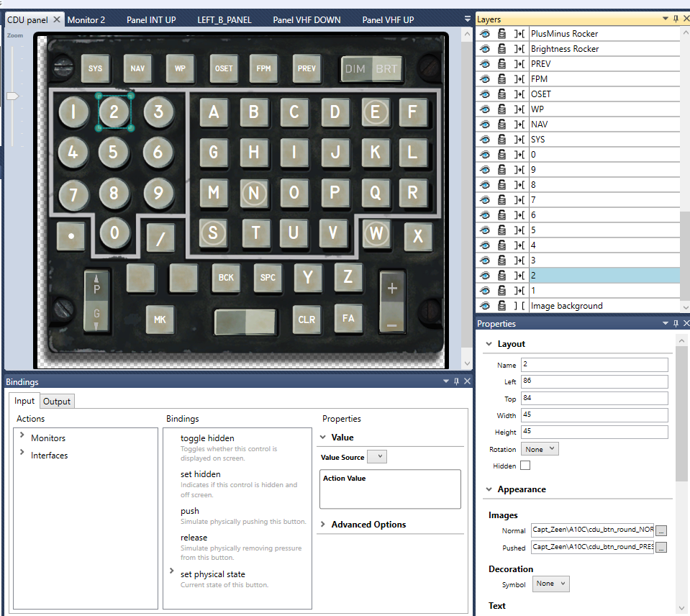Image resolution: width=690 pixels, height=616 pixels.
Task: Open the Panel VHF UP tab
Action: coord(388,20)
